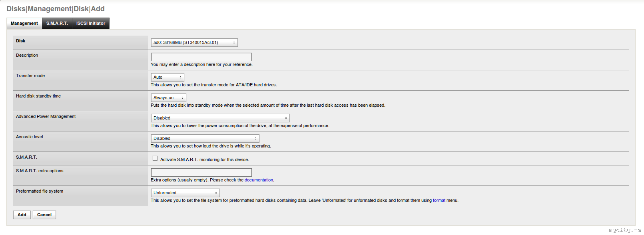Click Management in the page breadcrumb

49,9
